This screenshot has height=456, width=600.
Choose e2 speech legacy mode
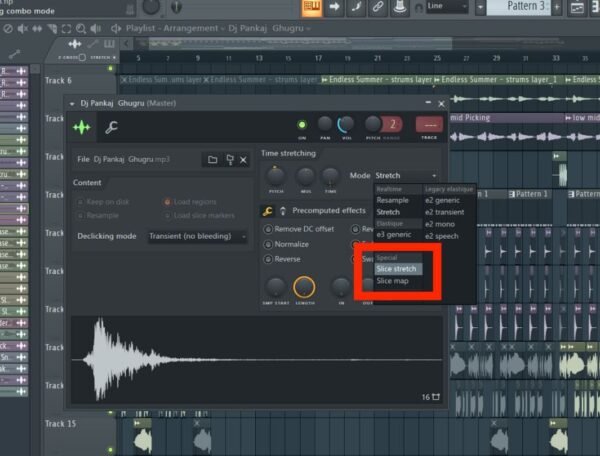(448, 236)
